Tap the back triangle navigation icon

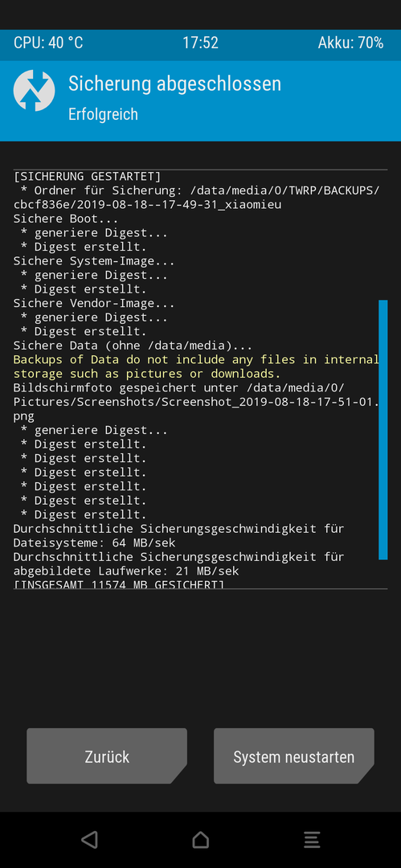point(89,840)
